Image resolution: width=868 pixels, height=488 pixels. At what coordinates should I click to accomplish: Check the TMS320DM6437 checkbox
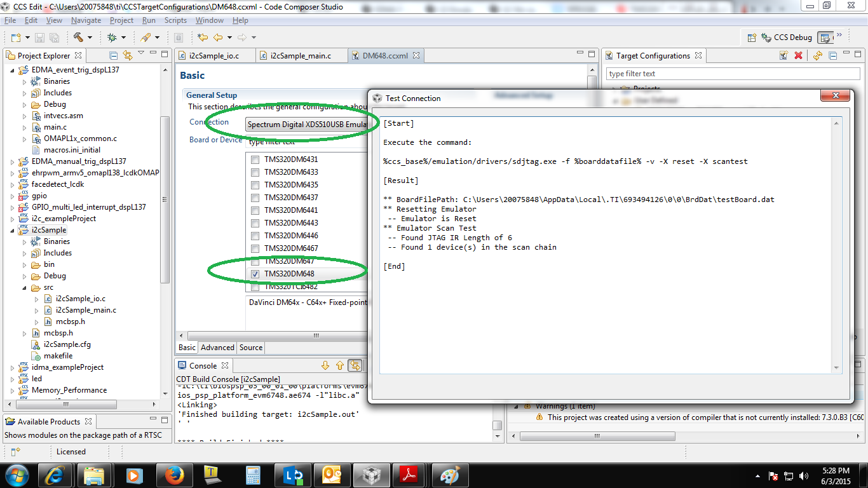pos(255,198)
